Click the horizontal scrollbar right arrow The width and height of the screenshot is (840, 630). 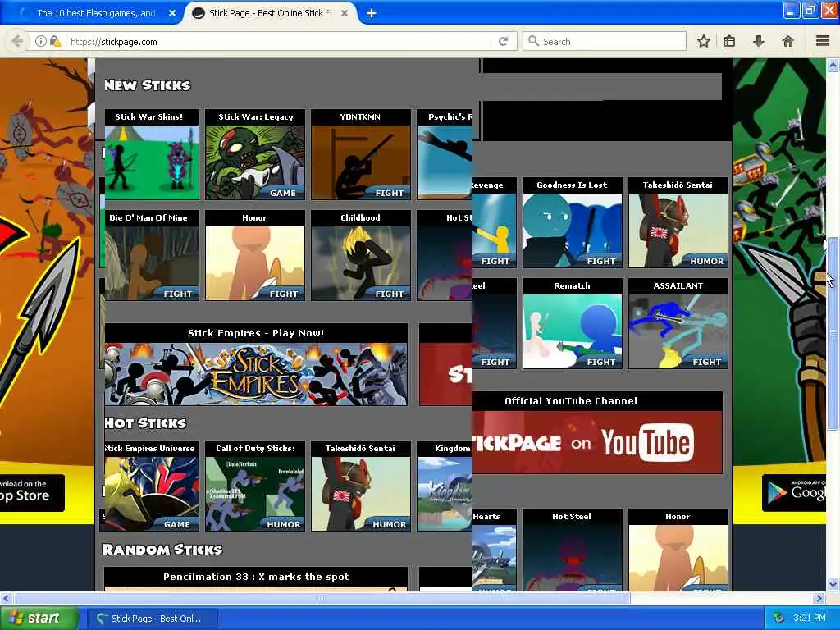click(819, 598)
